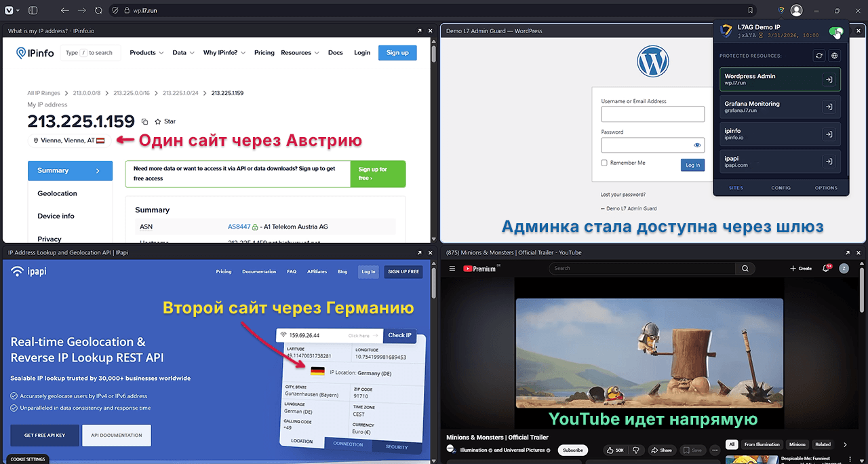Image resolution: width=868 pixels, height=464 pixels.
Task: Click the IPinfo logo
Action: 35,52
